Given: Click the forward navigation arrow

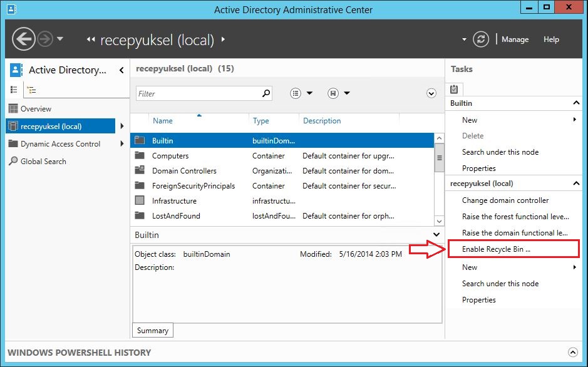Looking at the screenshot, I should (45, 39).
